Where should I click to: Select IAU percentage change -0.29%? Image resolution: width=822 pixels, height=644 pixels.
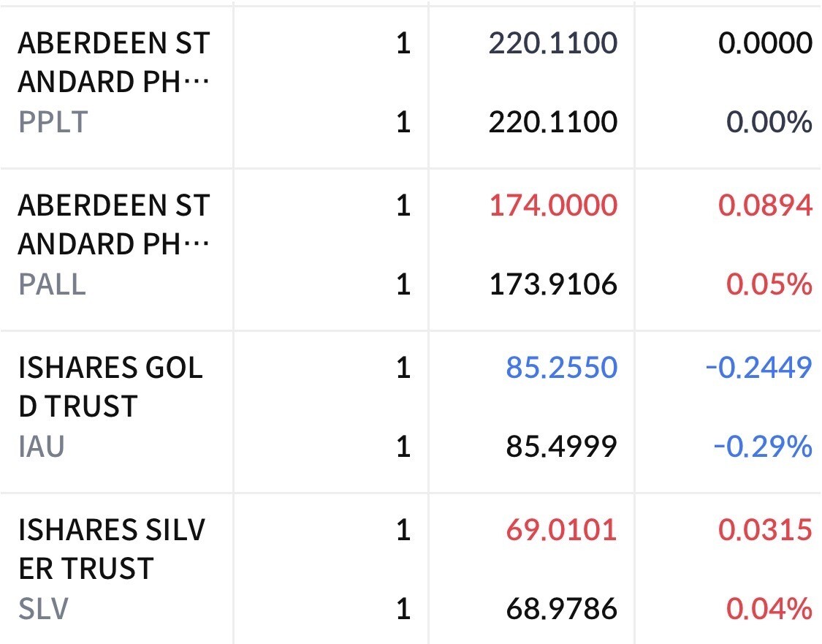point(763,447)
